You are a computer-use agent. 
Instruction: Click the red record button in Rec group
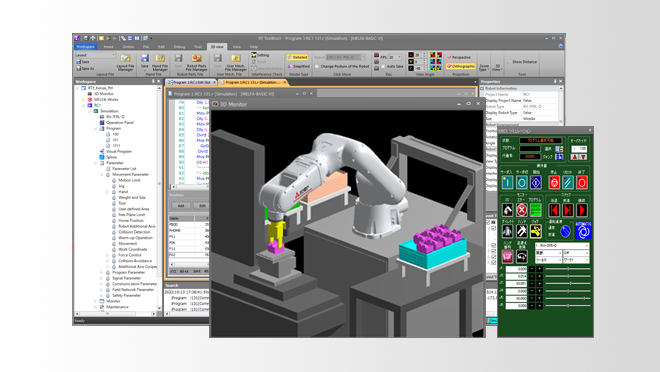tap(376, 55)
